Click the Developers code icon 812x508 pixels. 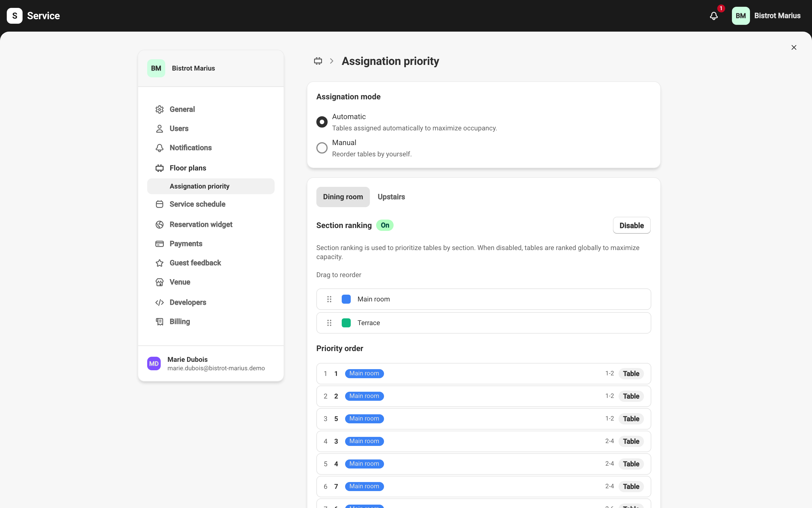(159, 302)
